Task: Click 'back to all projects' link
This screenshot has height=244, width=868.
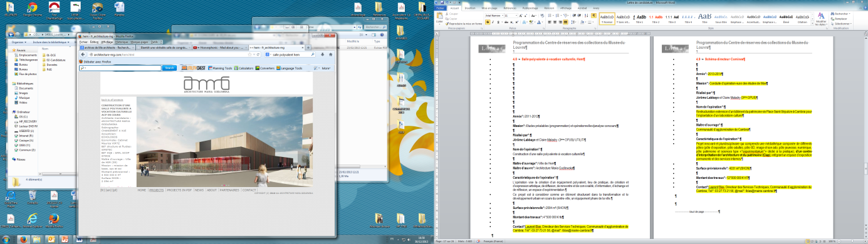Action: pyautogui.click(x=112, y=99)
